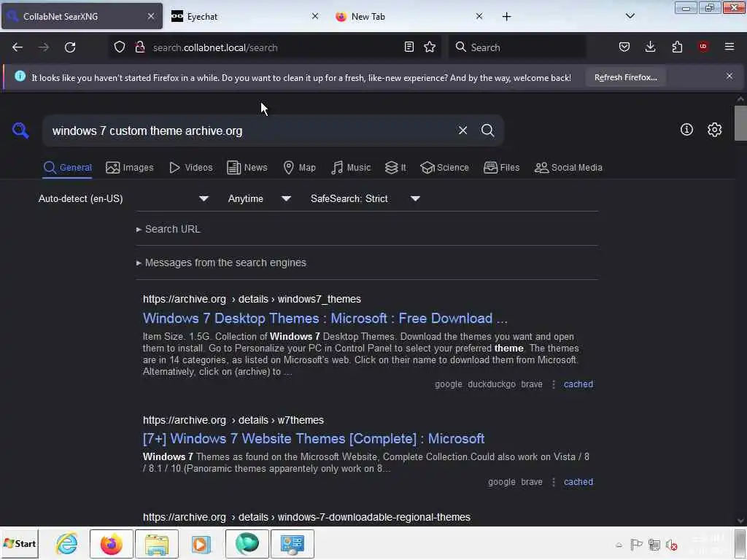Go back to the previous page
This screenshot has width=747, height=560.
click(18, 47)
